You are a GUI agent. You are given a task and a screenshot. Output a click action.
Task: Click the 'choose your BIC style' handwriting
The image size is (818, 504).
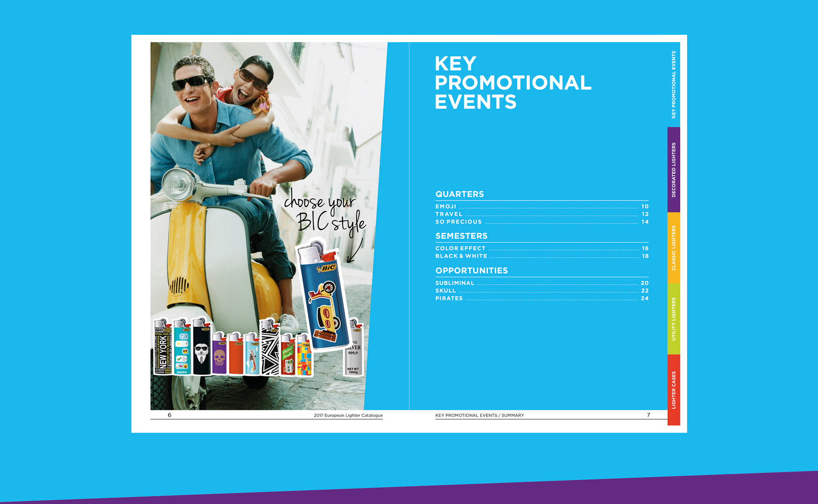point(325,212)
